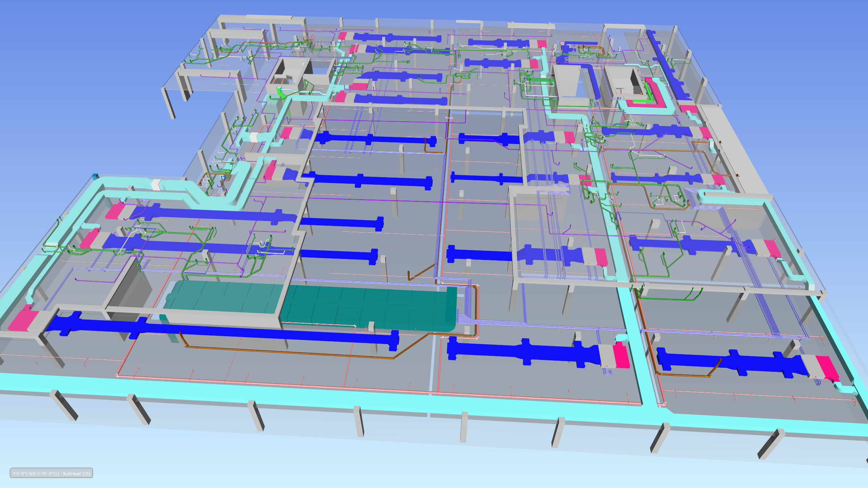Select the rightmost support column under the floor slab
The height and width of the screenshot is (488, 868).
click(771, 444)
